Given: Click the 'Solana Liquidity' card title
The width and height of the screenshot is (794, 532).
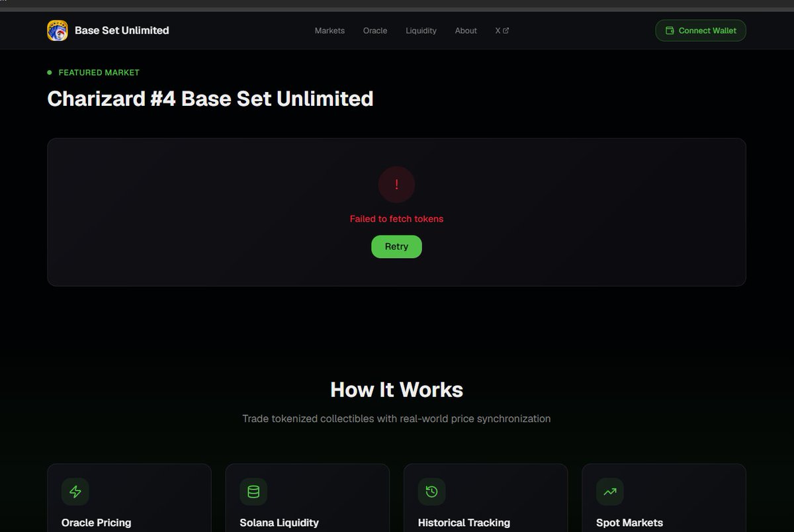Looking at the screenshot, I should (x=279, y=523).
